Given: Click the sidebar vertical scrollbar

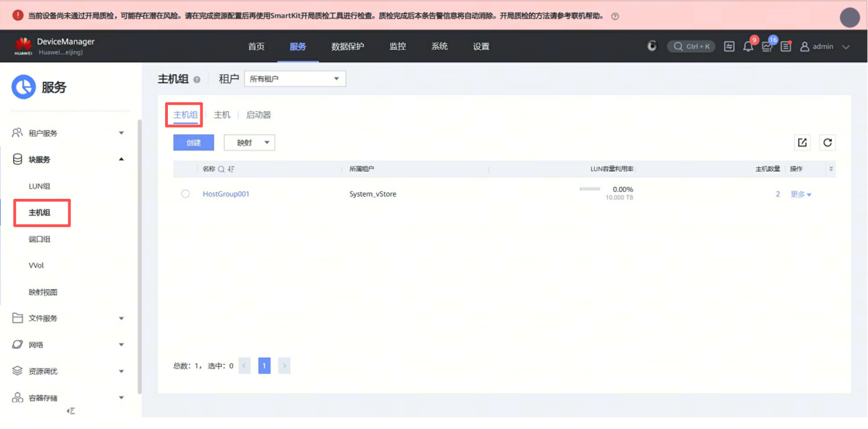Looking at the screenshot, I should click(x=139, y=257).
